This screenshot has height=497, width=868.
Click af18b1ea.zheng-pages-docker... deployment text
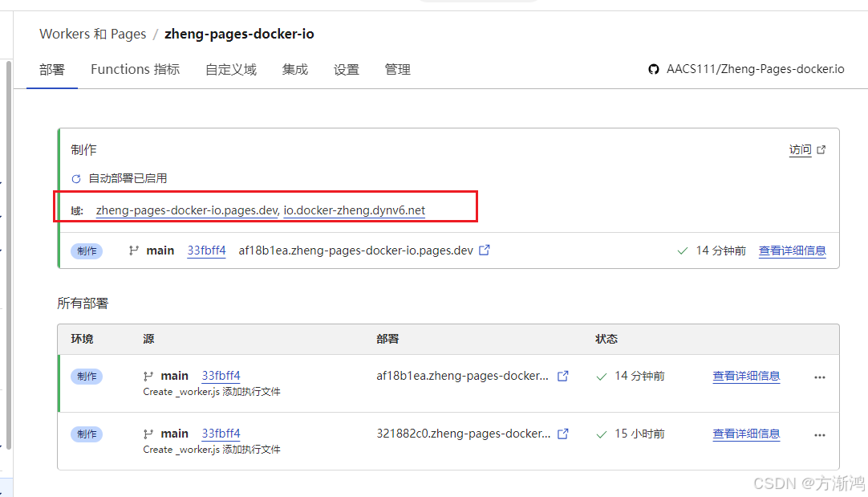point(463,376)
